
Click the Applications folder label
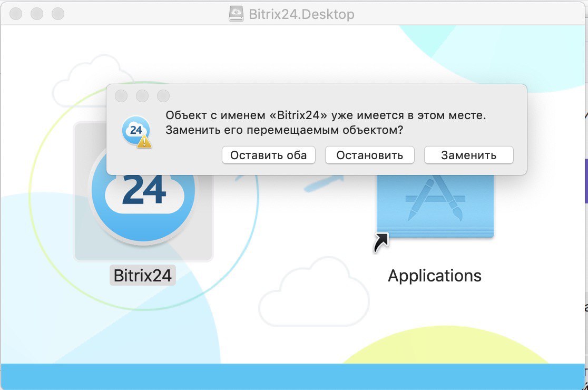(x=435, y=276)
